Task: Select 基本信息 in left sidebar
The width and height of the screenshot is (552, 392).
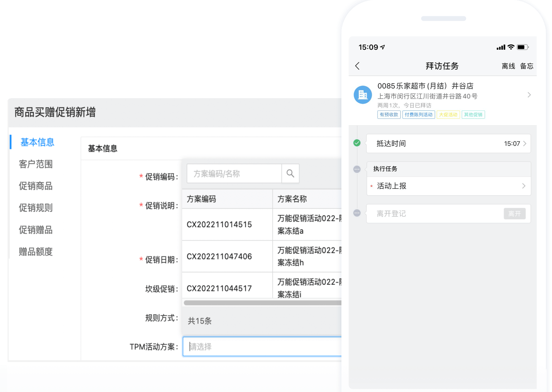Action: point(37,142)
